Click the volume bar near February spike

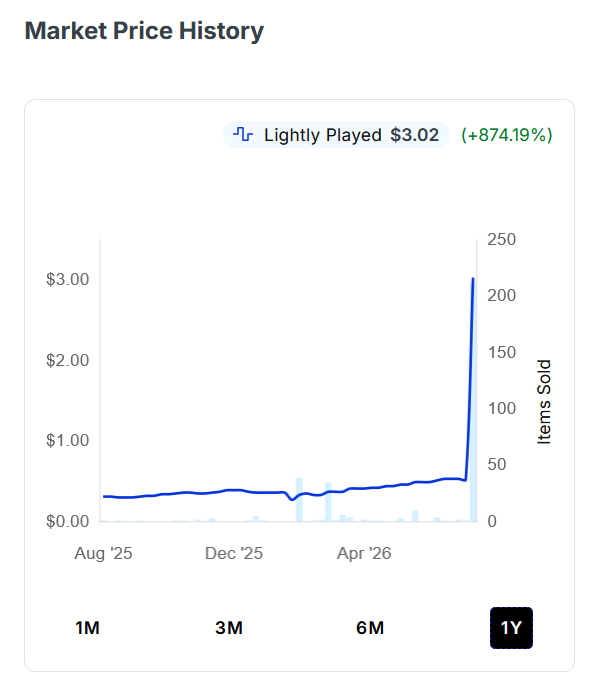pyautogui.click(x=299, y=500)
